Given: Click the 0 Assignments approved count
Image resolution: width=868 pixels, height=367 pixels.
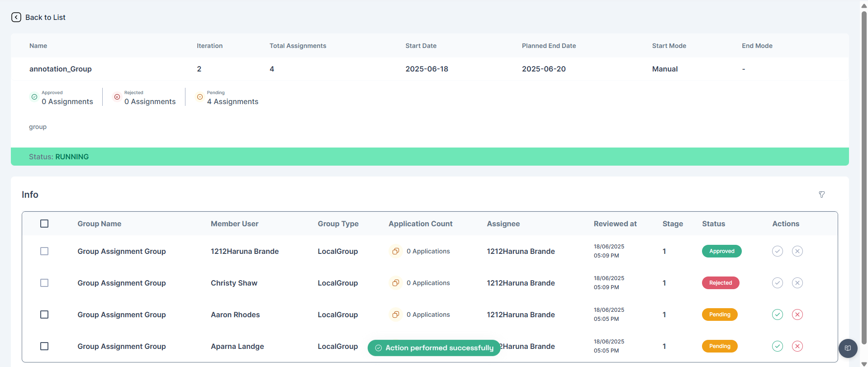Looking at the screenshot, I should [x=67, y=102].
